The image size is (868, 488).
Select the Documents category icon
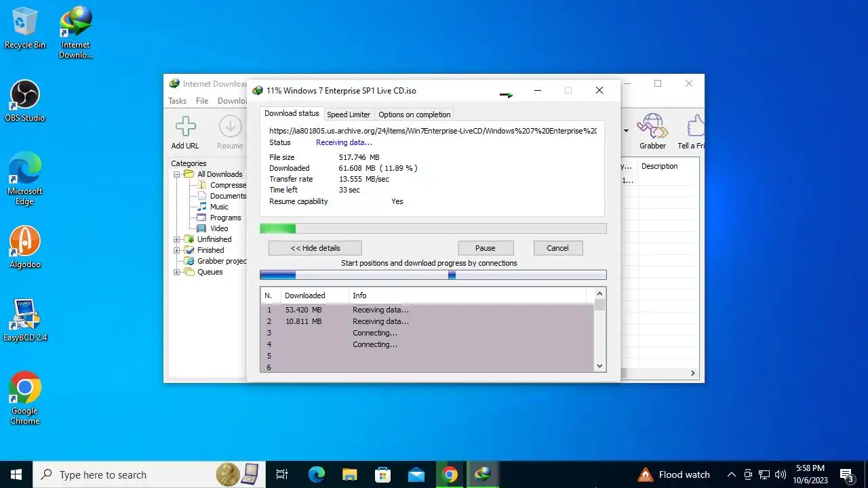pyautogui.click(x=202, y=196)
